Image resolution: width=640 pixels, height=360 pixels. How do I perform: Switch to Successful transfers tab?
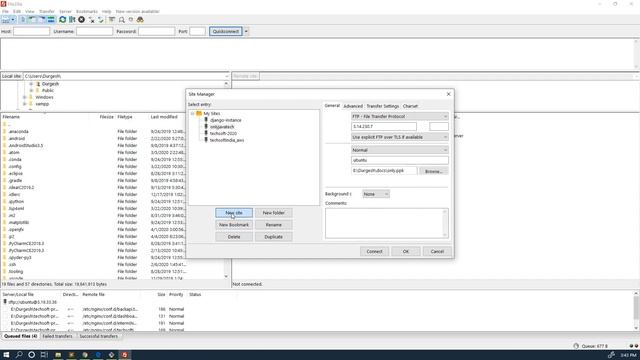pos(98,336)
